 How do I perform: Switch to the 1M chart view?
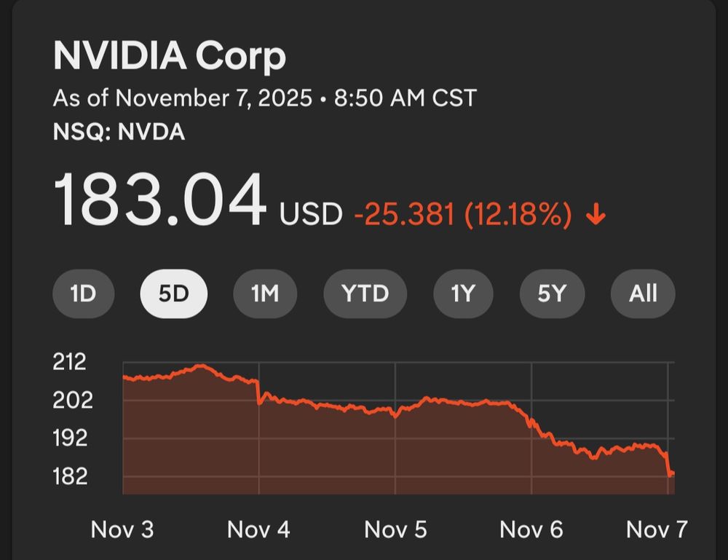265,293
